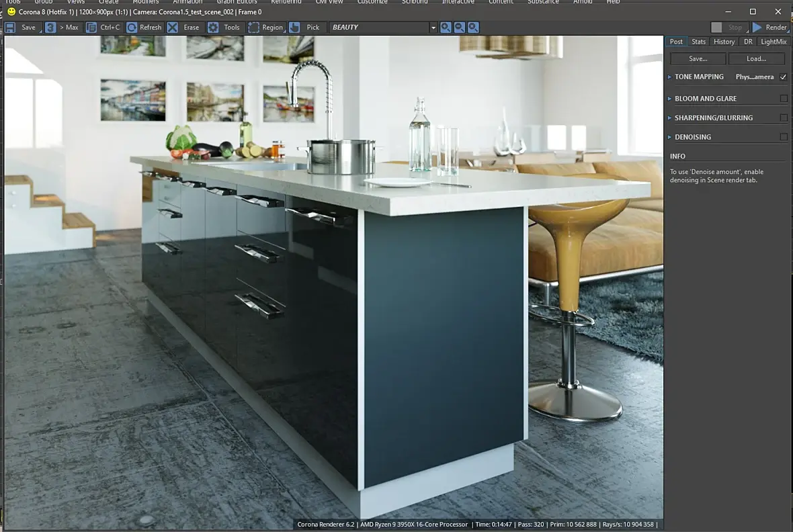
Task: Enable the Bloom and Glare checkbox
Action: click(784, 99)
